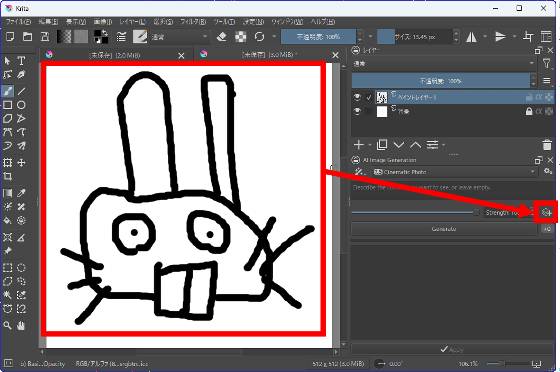Open the Layer menu
The height and width of the screenshot is (372, 560).
(132, 22)
